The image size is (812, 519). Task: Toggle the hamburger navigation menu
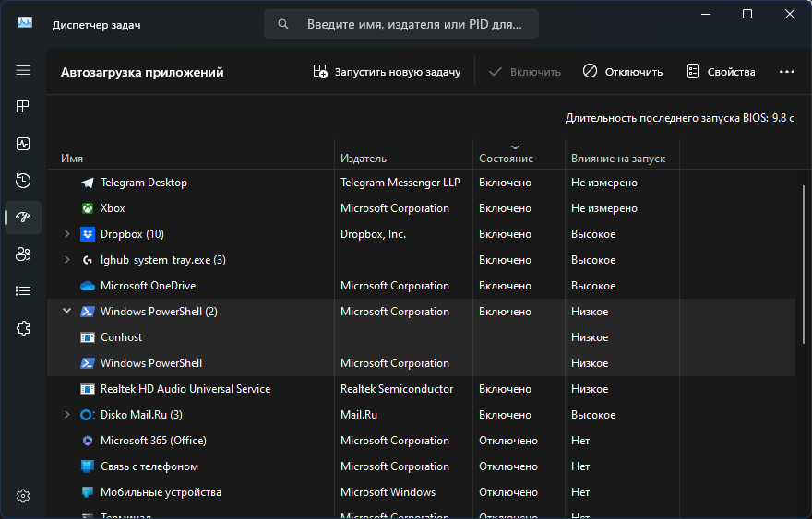pos(23,70)
